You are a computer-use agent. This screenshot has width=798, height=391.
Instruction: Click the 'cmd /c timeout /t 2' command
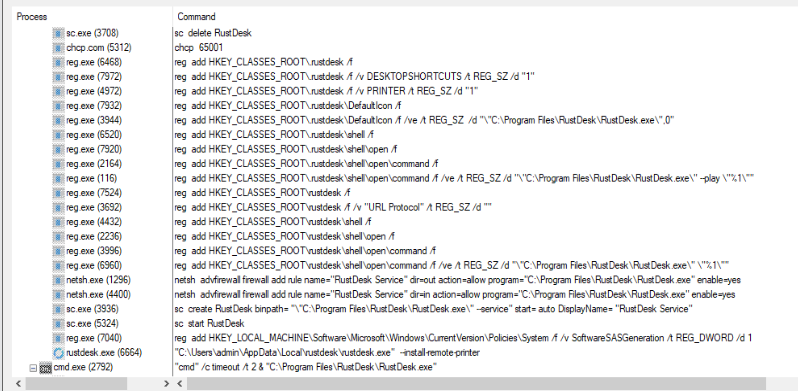click(305, 367)
